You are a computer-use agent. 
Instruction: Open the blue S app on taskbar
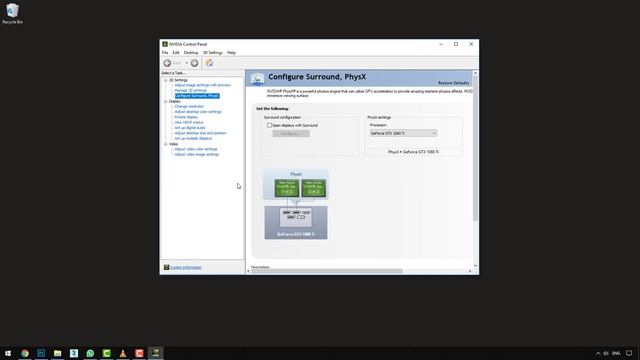(x=74, y=353)
